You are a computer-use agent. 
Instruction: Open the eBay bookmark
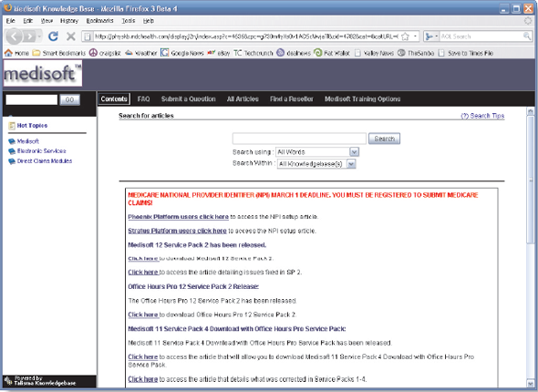pos(219,53)
